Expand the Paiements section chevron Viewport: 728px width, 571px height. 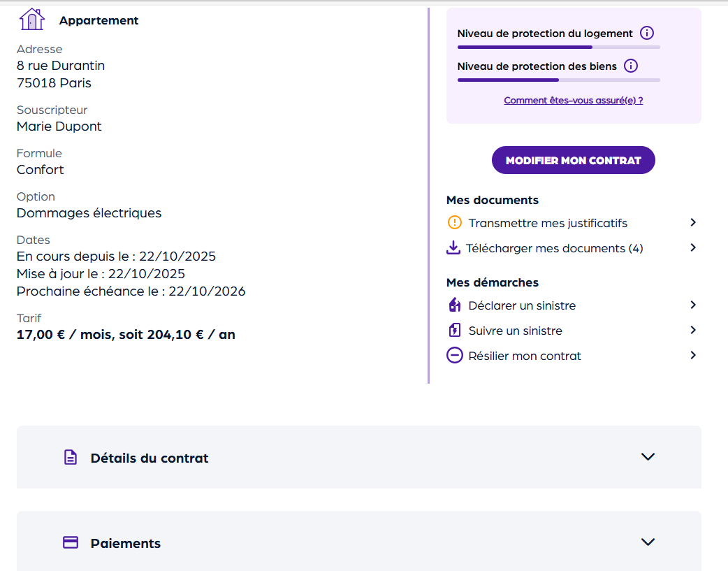[648, 542]
